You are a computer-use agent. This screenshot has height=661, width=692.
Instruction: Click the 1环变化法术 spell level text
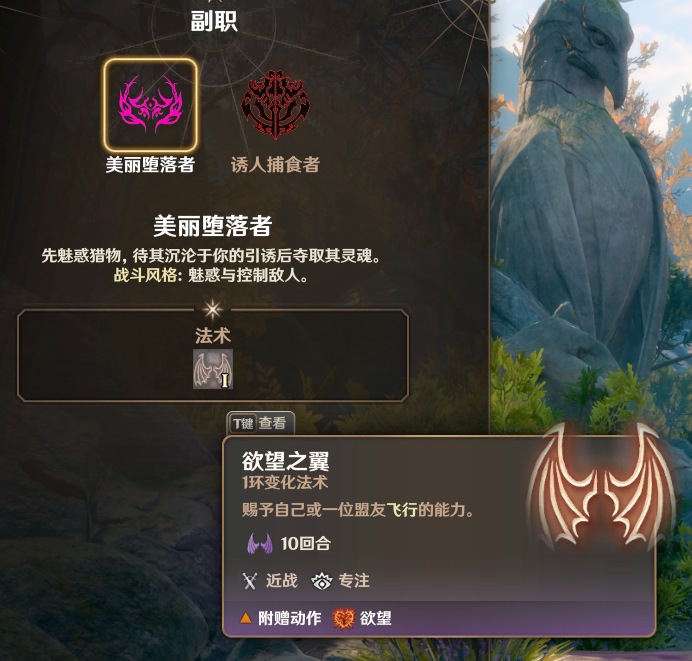285,482
